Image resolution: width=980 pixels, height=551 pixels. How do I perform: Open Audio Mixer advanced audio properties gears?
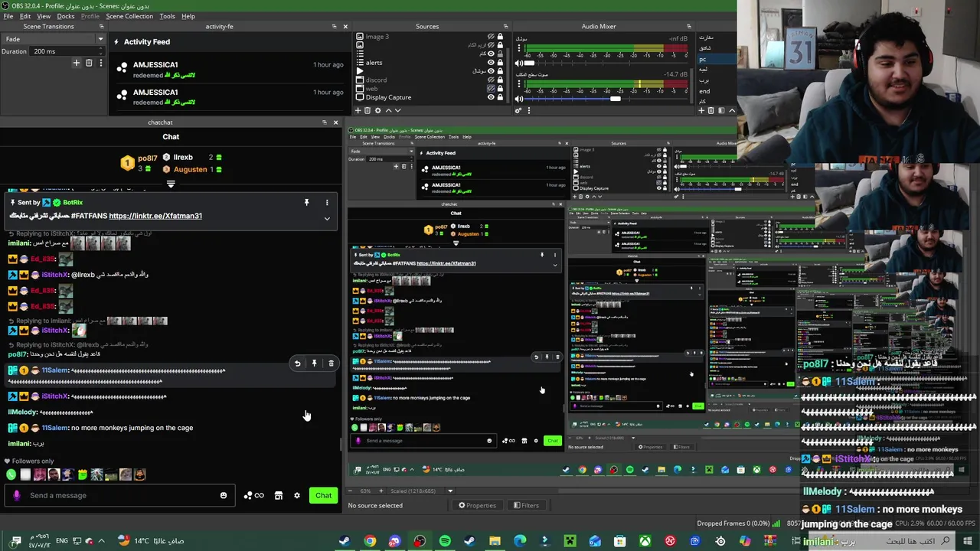point(518,110)
